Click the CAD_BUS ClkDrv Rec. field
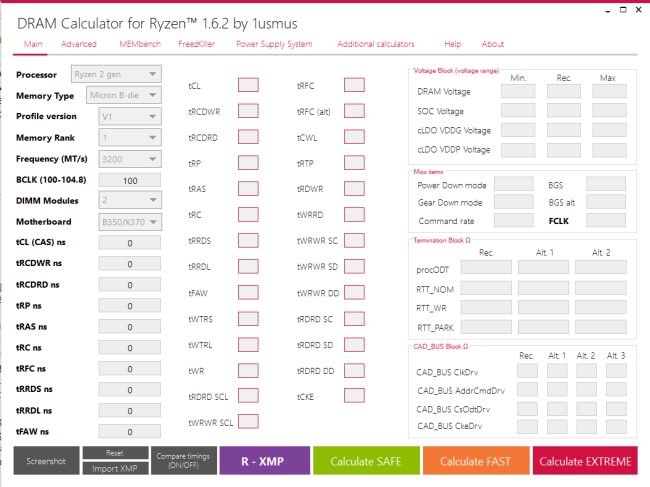650x487 pixels. point(528,371)
